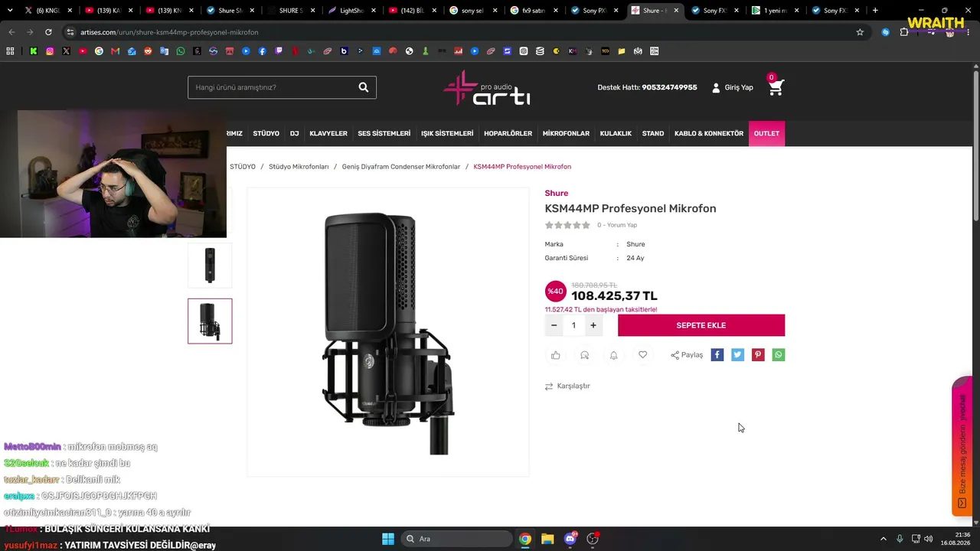The image size is (980, 551).
Task: Reload the page with refresh icon
Action: pos(48,32)
